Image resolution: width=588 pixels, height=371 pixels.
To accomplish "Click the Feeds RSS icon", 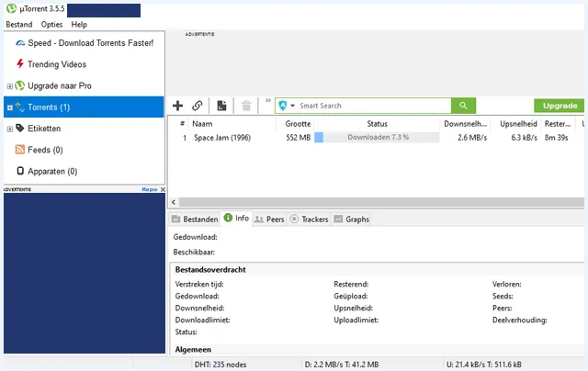I will (20, 150).
